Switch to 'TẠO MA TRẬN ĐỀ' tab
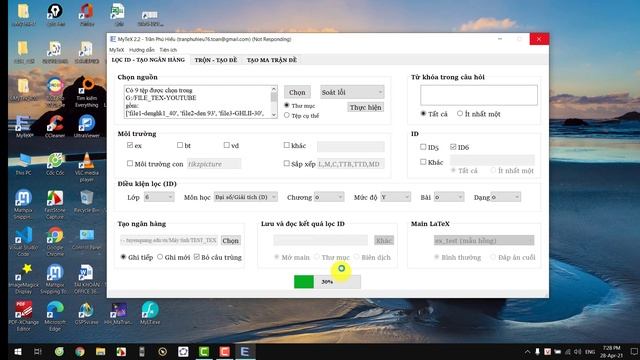The width and height of the screenshot is (640, 360). [272, 60]
